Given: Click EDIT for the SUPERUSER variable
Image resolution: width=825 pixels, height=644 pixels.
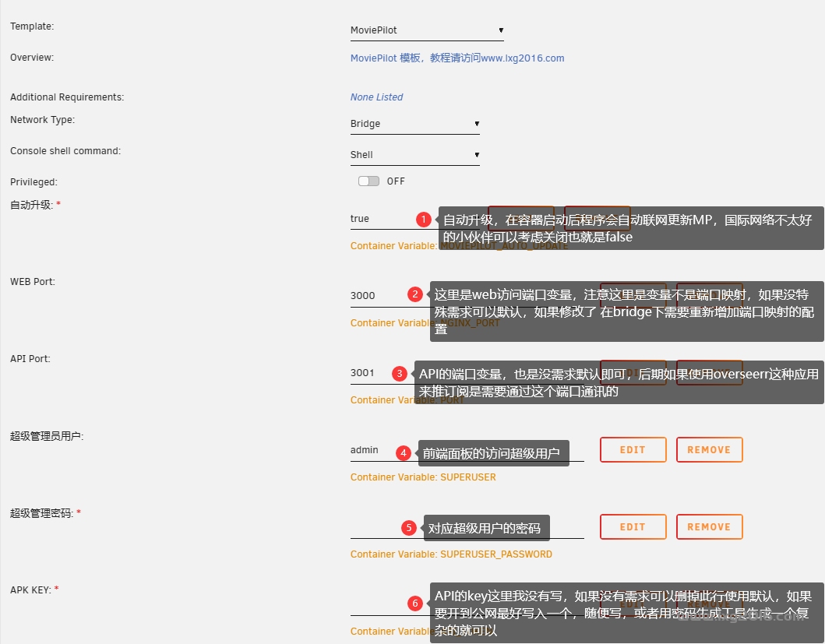Looking at the screenshot, I should (x=633, y=450).
